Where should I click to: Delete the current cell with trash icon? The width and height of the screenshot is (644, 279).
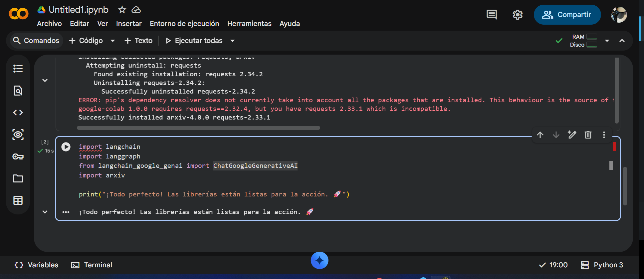coord(588,135)
